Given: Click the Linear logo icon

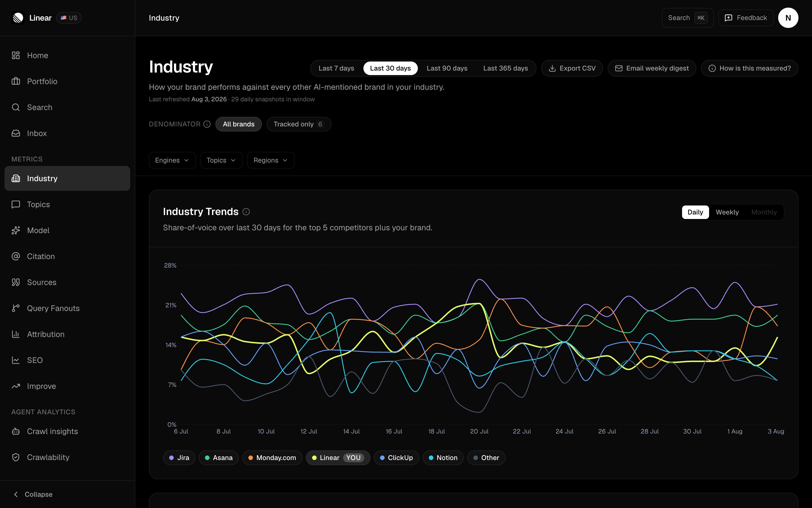Looking at the screenshot, I should click(x=18, y=18).
